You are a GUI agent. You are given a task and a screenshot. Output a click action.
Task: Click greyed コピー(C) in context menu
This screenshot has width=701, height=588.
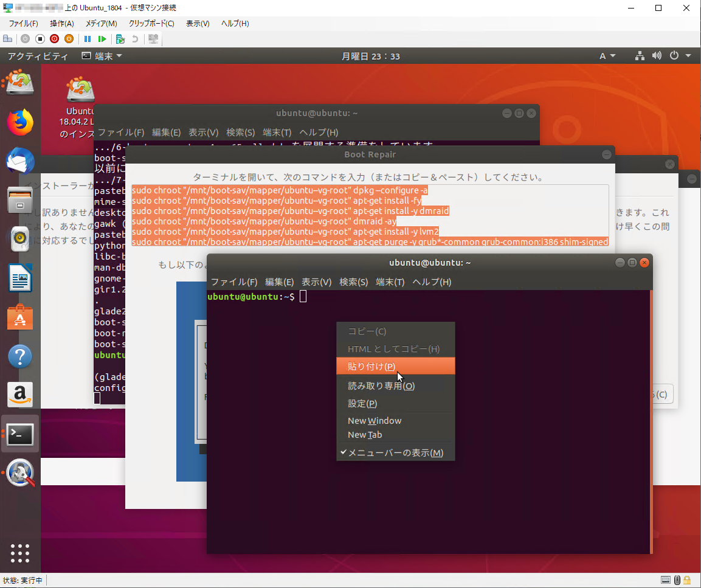[396, 331]
